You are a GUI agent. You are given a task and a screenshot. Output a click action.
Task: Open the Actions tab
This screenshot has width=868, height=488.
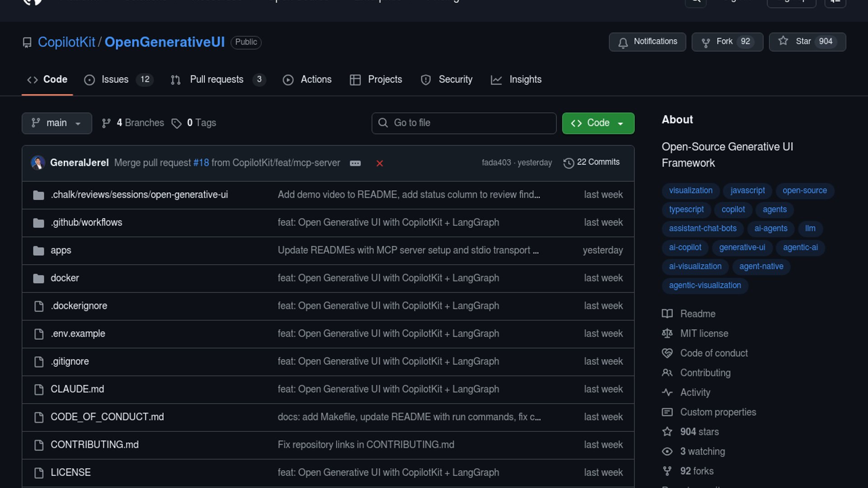pyautogui.click(x=316, y=80)
